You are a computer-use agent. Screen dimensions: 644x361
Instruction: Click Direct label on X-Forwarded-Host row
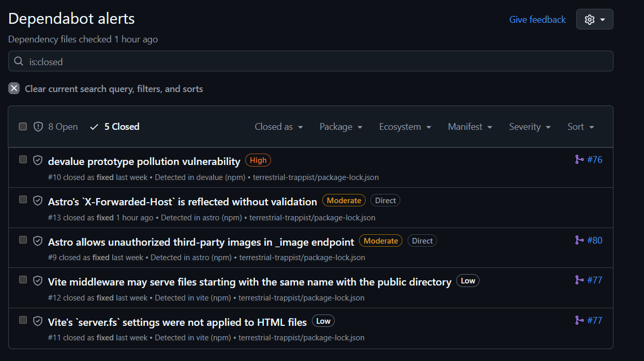tap(385, 201)
